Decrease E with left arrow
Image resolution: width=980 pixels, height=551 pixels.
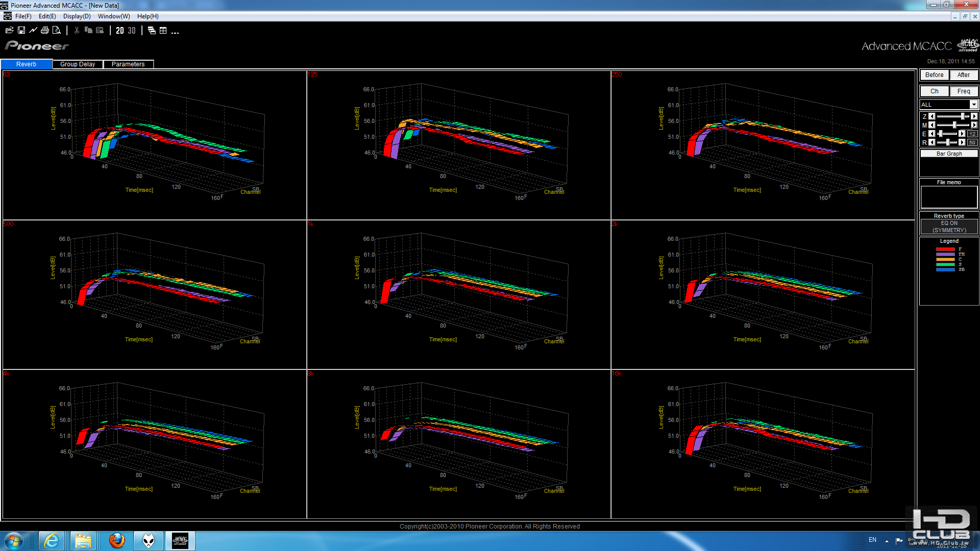click(x=932, y=134)
